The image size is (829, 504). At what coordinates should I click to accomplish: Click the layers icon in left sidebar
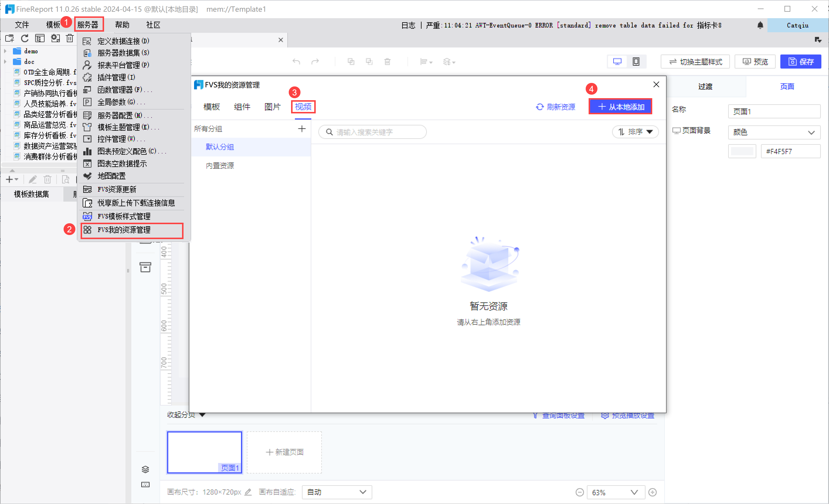coord(145,469)
